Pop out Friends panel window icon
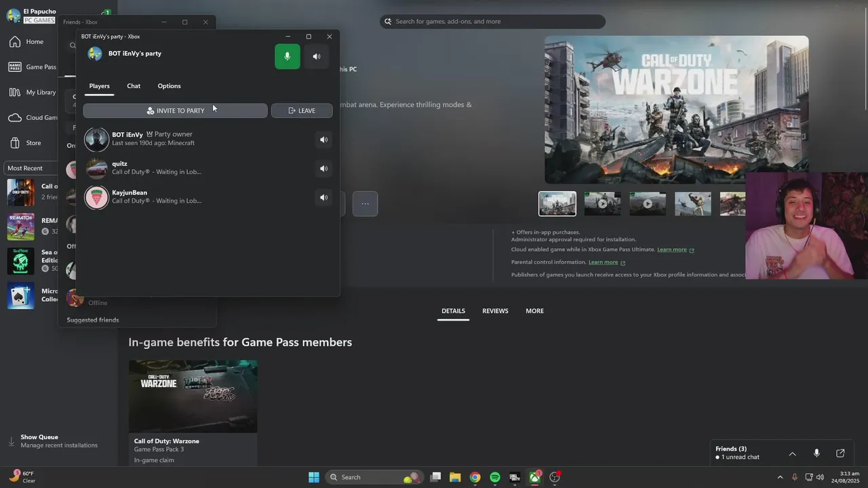The image size is (868, 488). point(840,453)
